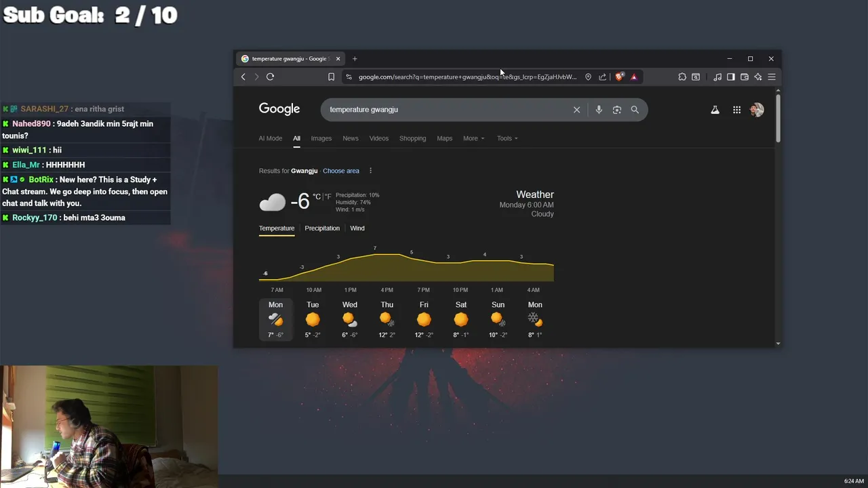Image resolution: width=868 pixels, height=488 pixels.
Task: Bookmark this page in toolbar
Action: pyautogui.click(x=331, y=77)
